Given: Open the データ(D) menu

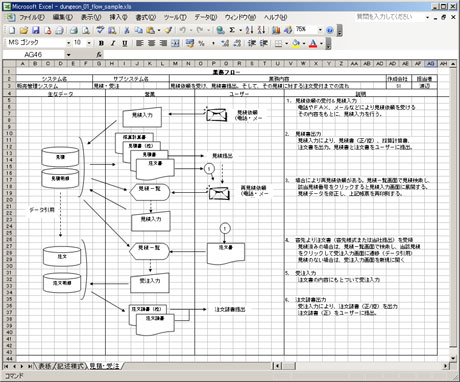Looking at the screenshot, I should tap(206, 17).
